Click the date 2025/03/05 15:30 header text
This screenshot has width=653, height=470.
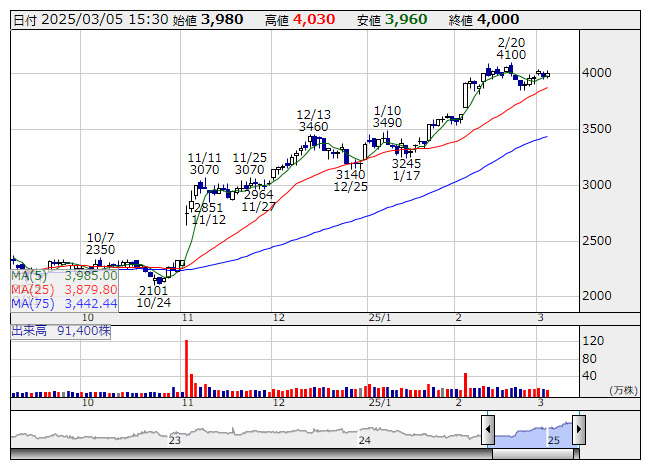click(91, 20)
